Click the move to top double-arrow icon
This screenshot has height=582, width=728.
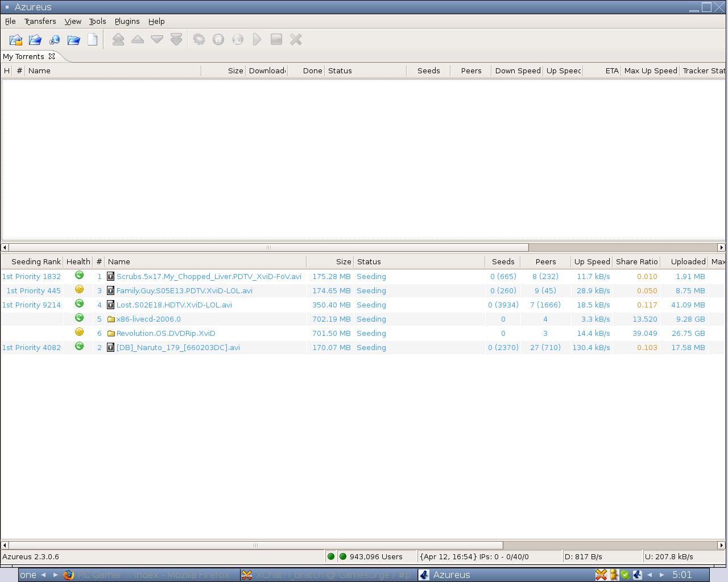[x=118, y=39]
